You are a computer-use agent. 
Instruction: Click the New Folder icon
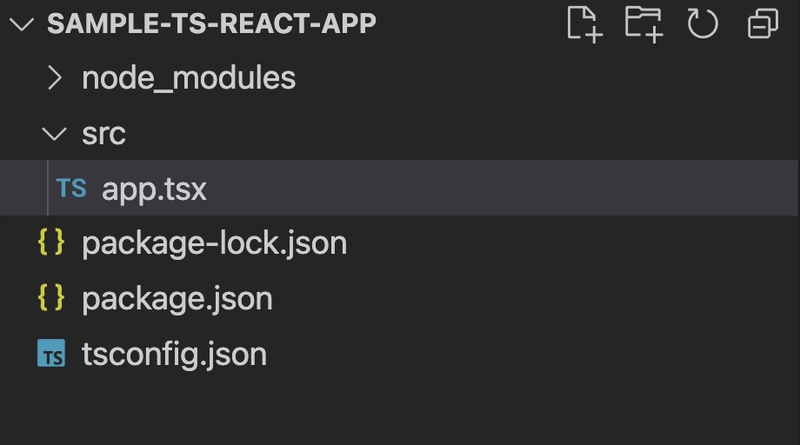coord(644,24)
